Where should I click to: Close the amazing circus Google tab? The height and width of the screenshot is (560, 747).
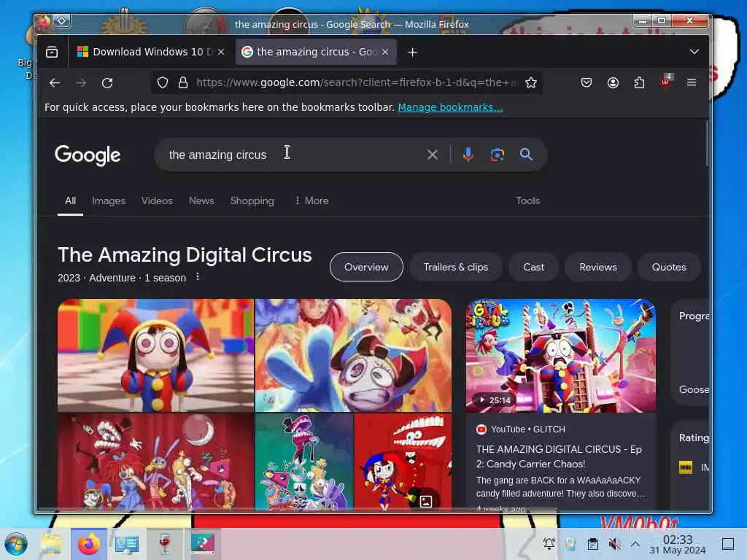pyautogui.click(x=385, y=52)
